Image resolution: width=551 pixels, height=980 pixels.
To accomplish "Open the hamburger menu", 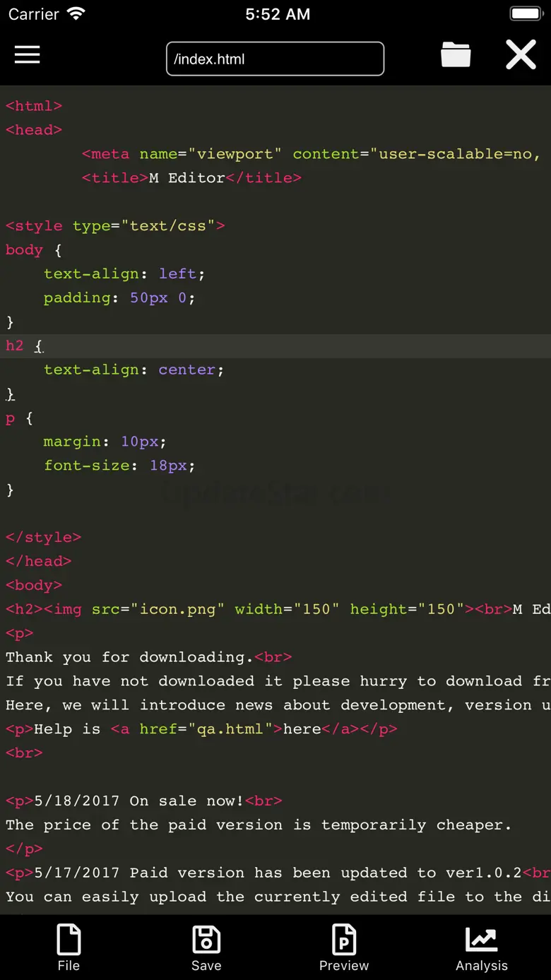I will pos(27,55).
